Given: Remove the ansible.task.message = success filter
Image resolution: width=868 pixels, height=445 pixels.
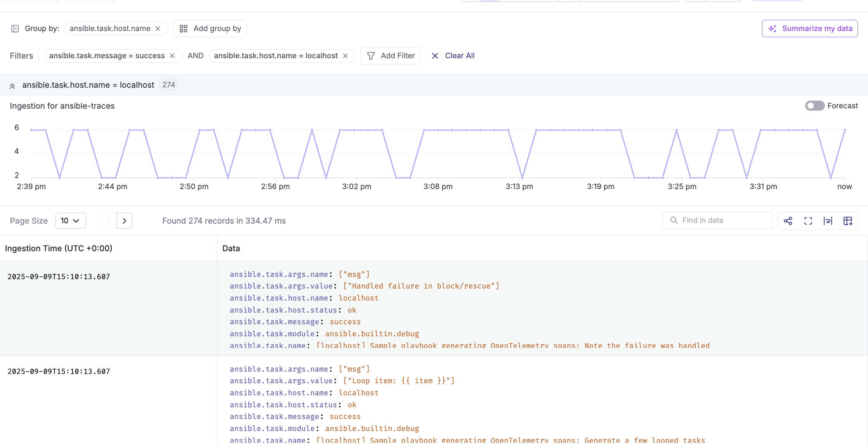Looking at the screenshot, I should point(172,56).
